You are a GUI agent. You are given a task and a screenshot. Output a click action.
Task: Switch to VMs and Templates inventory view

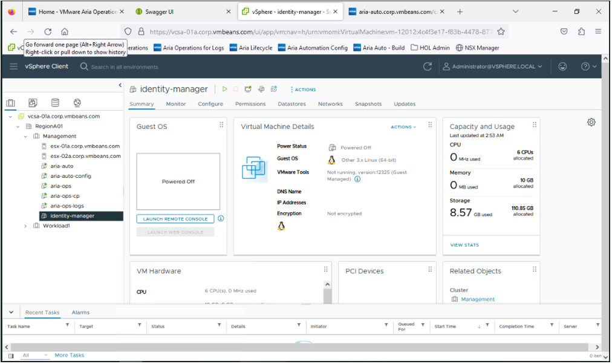(33, 103)
